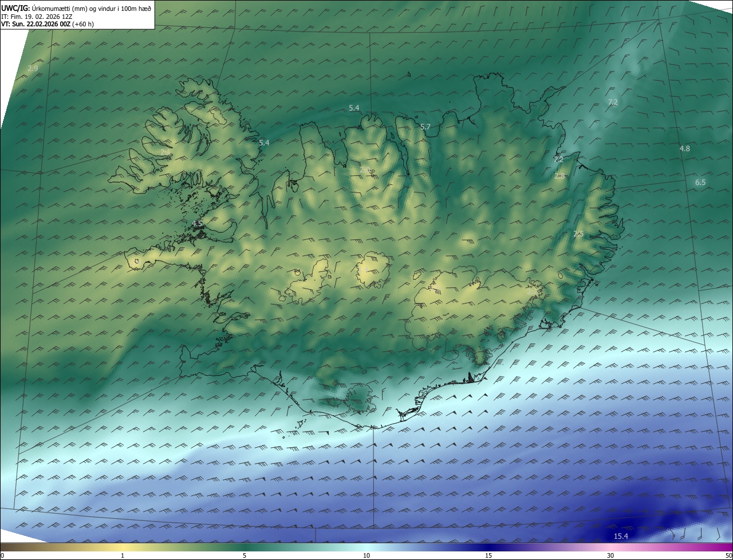Click the "1" tick on the color scale
The image size is (733, 560).
coord(123,555)
